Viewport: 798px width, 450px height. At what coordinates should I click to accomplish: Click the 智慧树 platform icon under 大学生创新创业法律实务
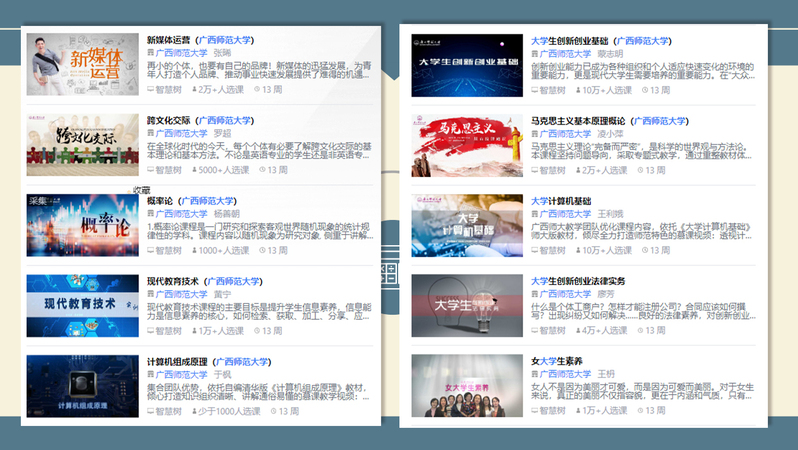(x=535, y=330)
